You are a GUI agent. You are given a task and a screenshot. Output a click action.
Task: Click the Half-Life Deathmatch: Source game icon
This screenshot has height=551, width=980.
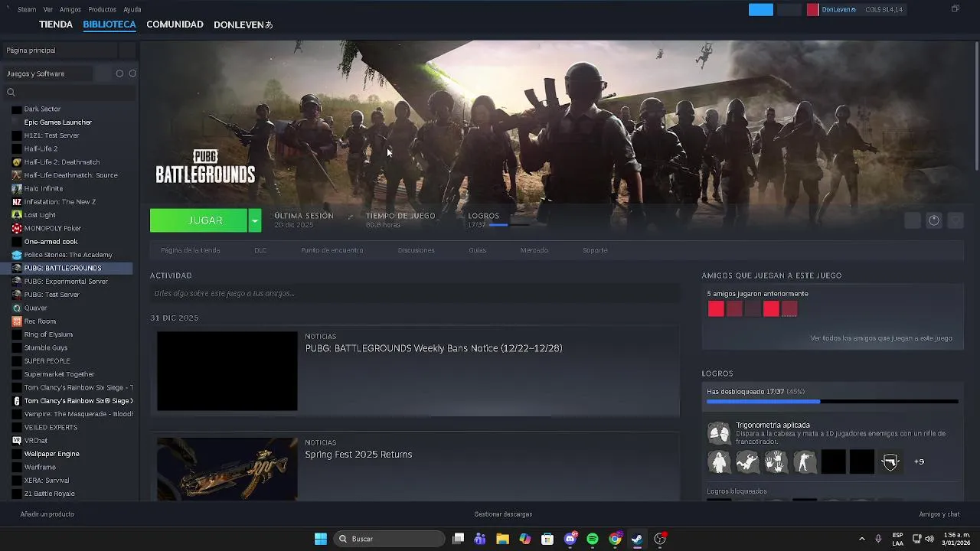pos(17,175)
